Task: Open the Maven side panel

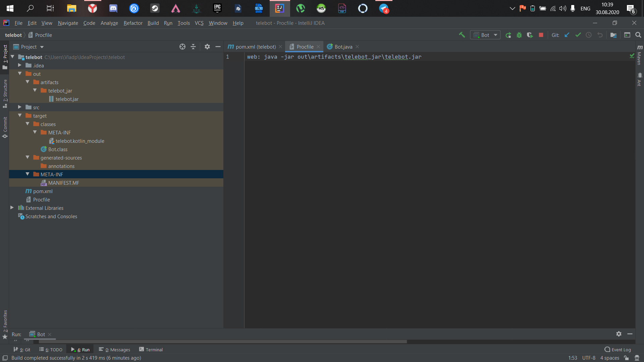Action: tap(640, 55)
